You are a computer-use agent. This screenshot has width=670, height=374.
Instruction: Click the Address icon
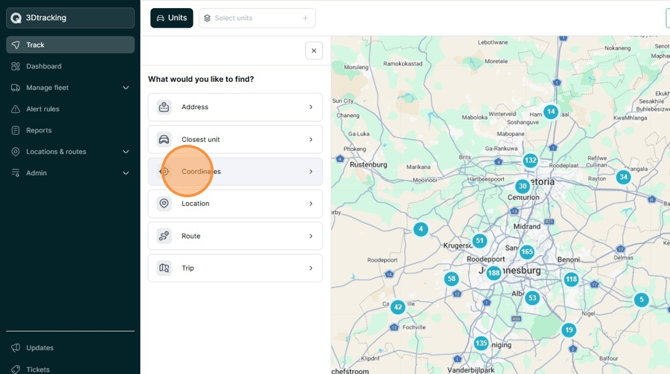[164, 107]
